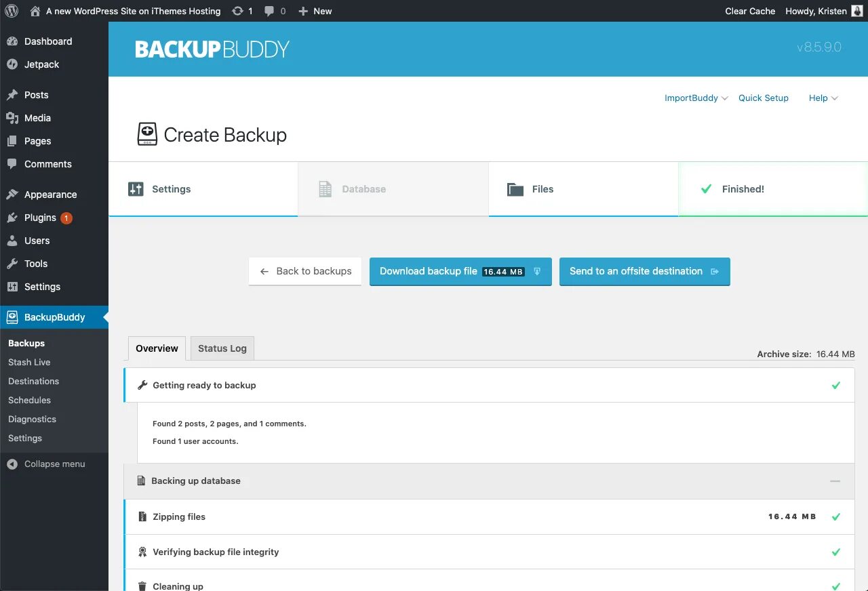
Task: Go Back to backups
Action: (305, 271)
